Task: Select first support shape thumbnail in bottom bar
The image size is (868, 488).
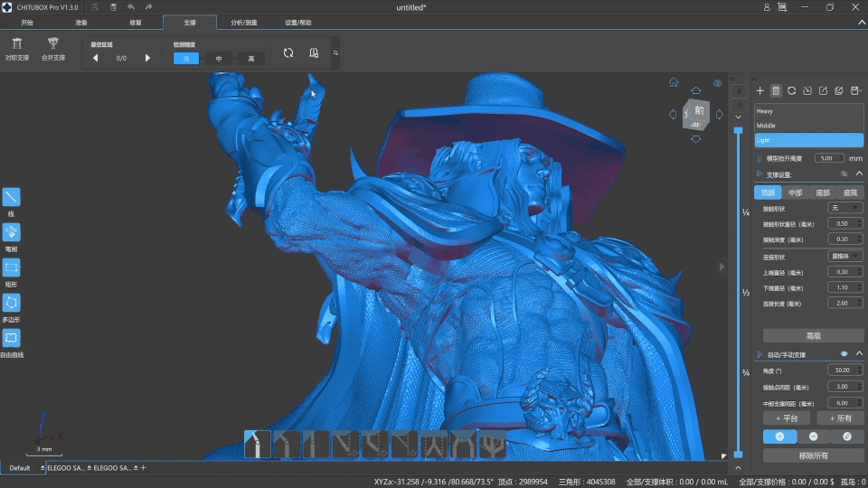Action: [x=258, y=445]
